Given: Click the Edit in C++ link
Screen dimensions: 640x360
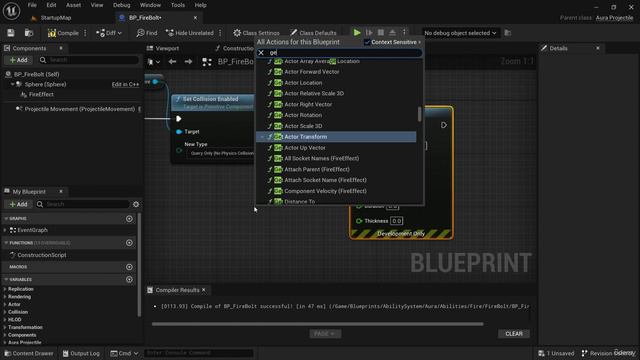Looking at the screenshot, I should [x=125, y=84].
